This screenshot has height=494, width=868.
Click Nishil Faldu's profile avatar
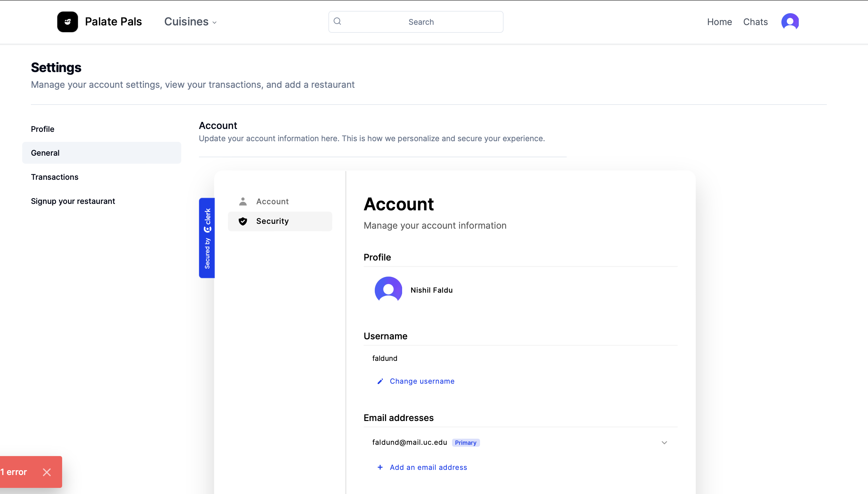(388, 290)
